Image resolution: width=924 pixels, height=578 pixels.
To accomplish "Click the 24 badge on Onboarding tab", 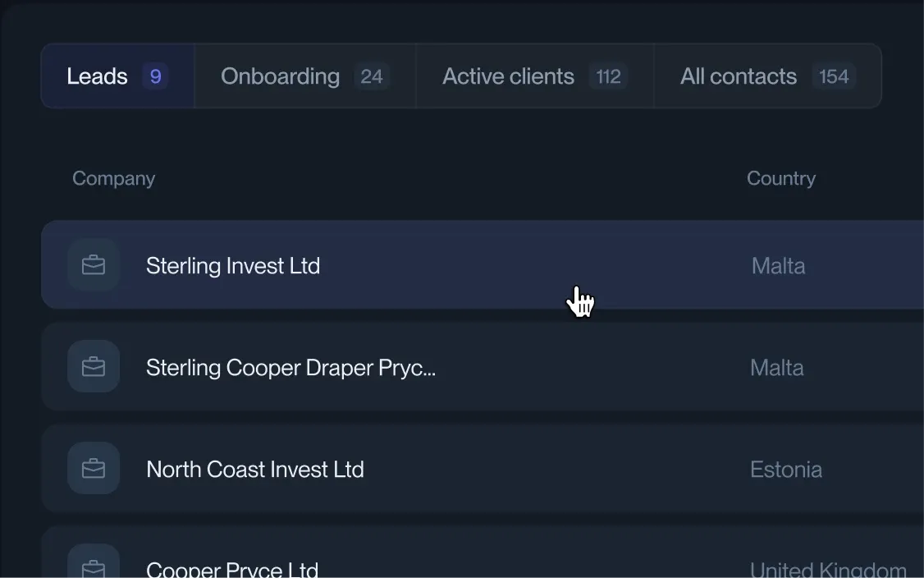I will coord(373,76).
